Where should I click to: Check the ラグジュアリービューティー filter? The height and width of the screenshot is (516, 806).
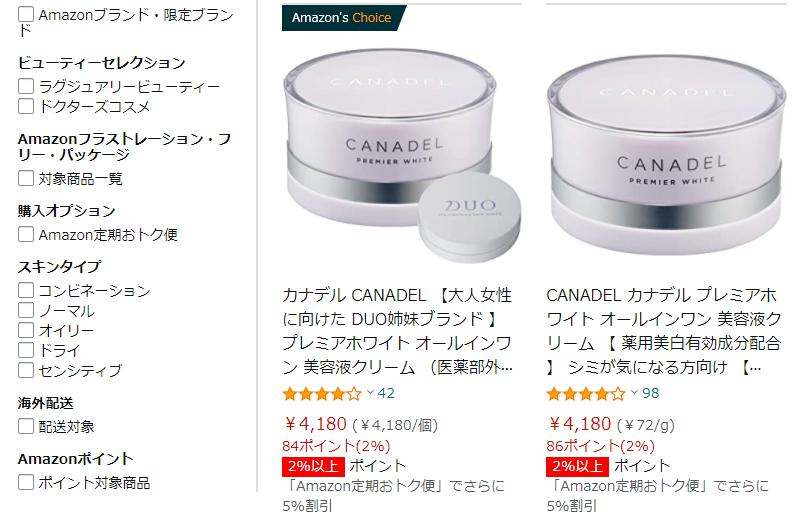click(26, 86)
